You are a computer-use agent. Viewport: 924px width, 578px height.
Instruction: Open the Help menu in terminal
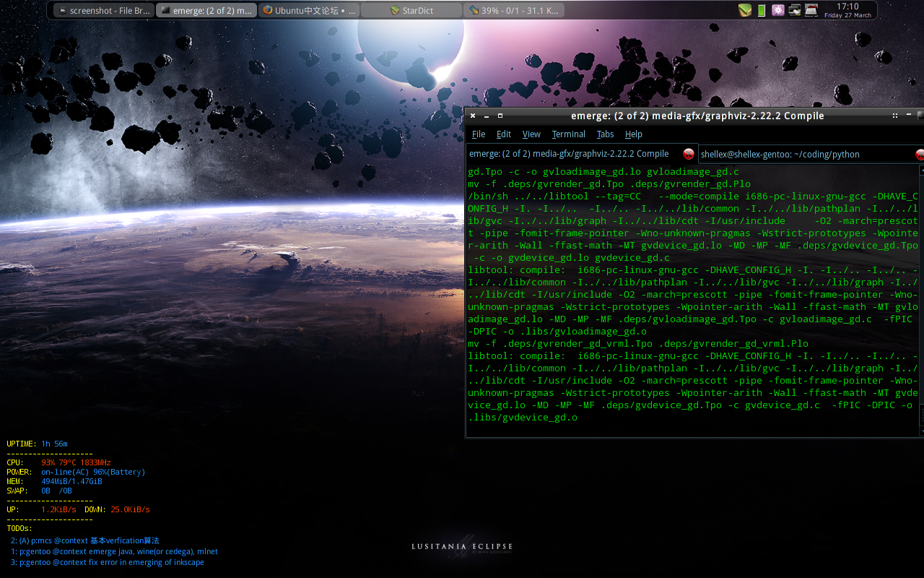point(634,134)
